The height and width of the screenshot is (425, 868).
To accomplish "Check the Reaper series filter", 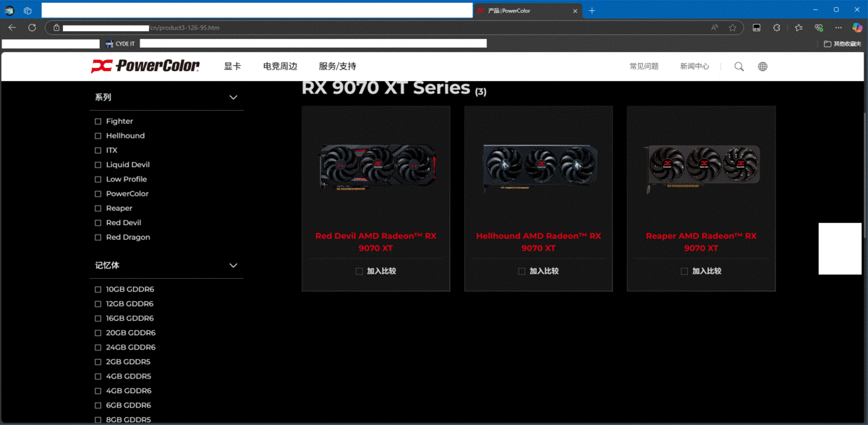I will [x=98, y=208].
